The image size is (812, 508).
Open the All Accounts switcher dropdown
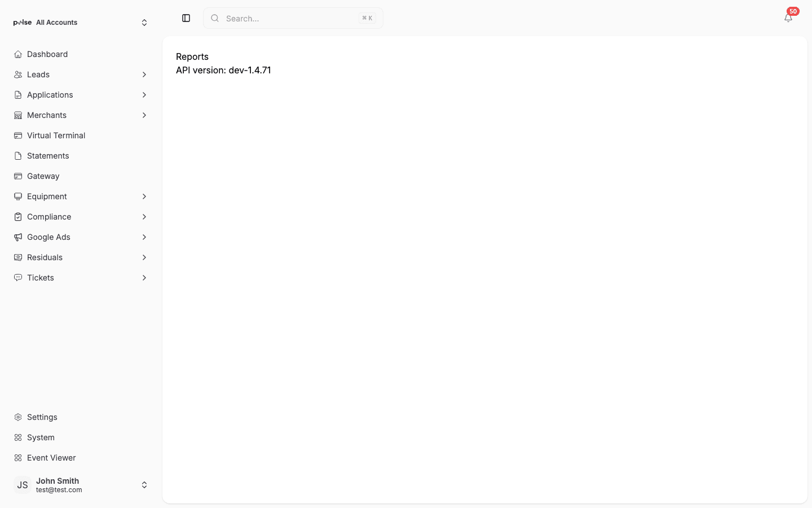81,23
